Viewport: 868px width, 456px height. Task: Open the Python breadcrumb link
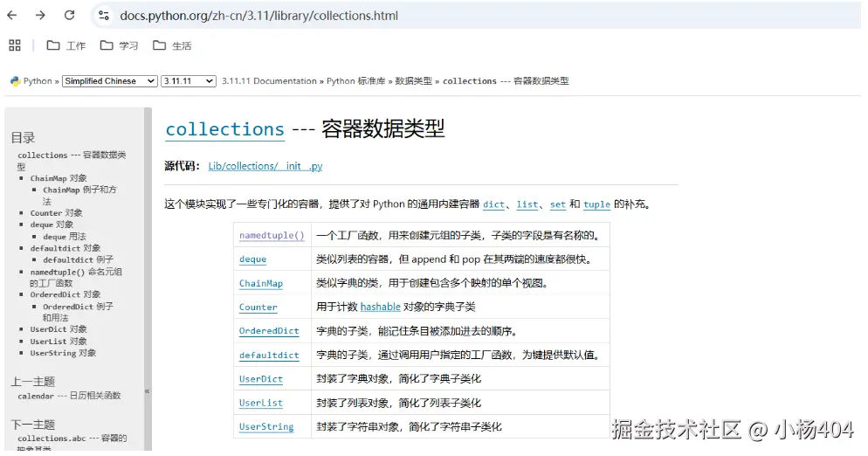pos(38,81)
